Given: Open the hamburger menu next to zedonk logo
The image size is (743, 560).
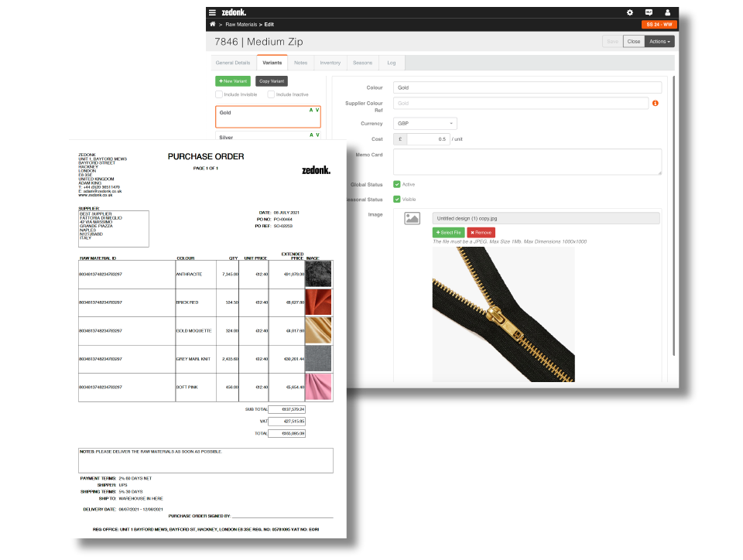Looking at the screenshot, I should 213,12.
